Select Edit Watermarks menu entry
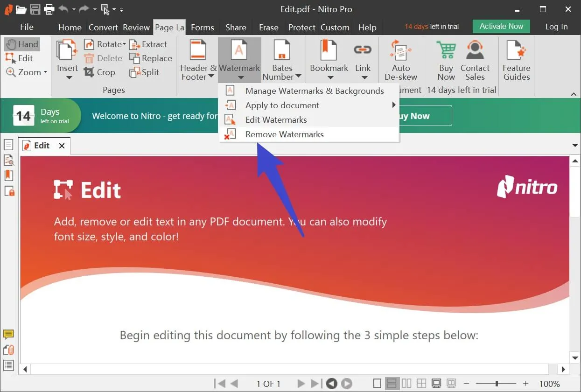This screenshot has height=392, width=581. (309, 120)
